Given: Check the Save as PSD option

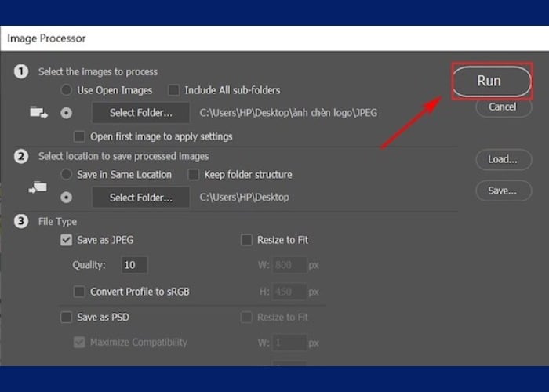Looking at the screenshot, I should pos(67,318).
